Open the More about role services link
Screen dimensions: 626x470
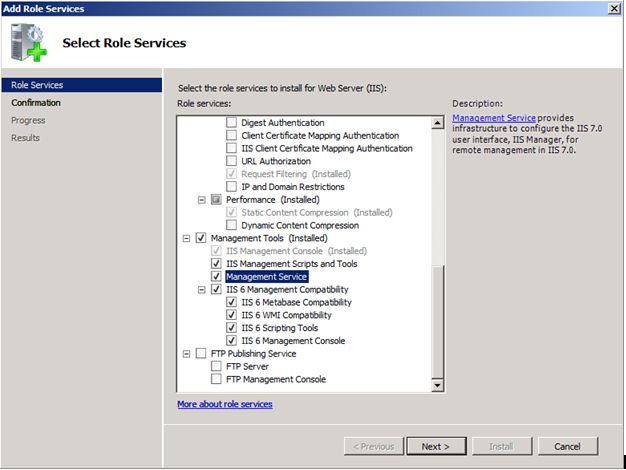point(224,404)
